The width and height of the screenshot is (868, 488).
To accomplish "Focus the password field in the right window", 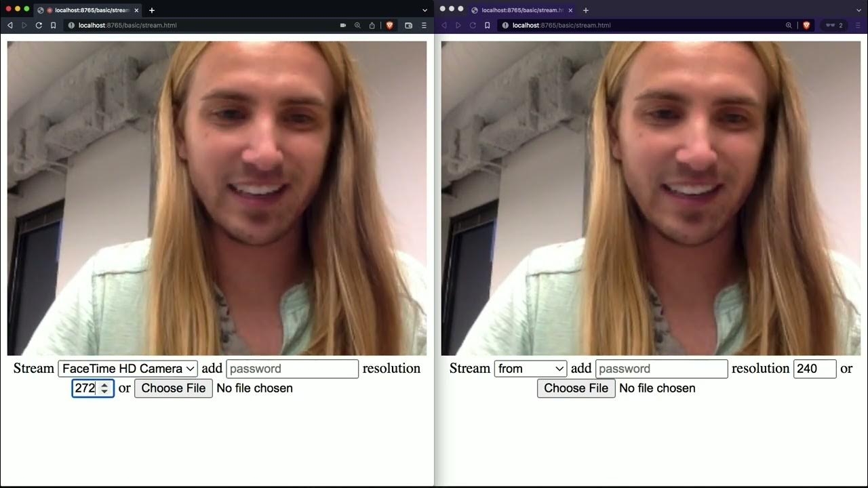I will click(661, 369).
